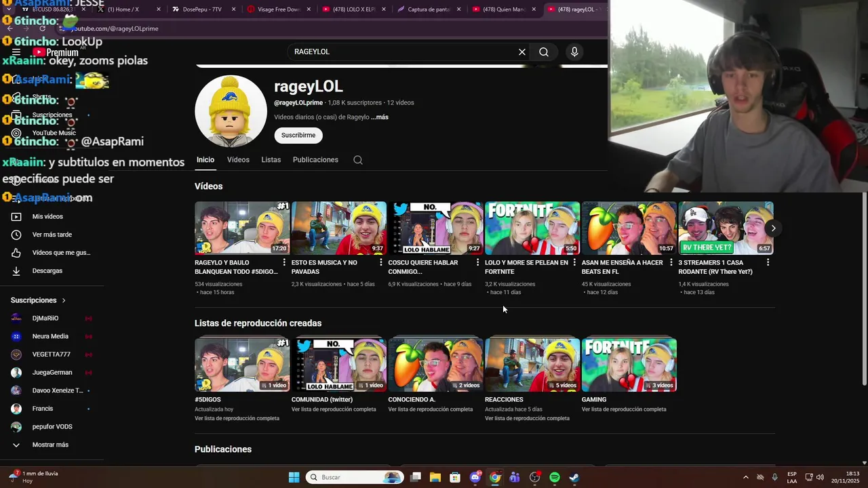Open Spotify from the taskbar
Image resolution: width=868 pixels, height=488 pixels.
(554, 477)
